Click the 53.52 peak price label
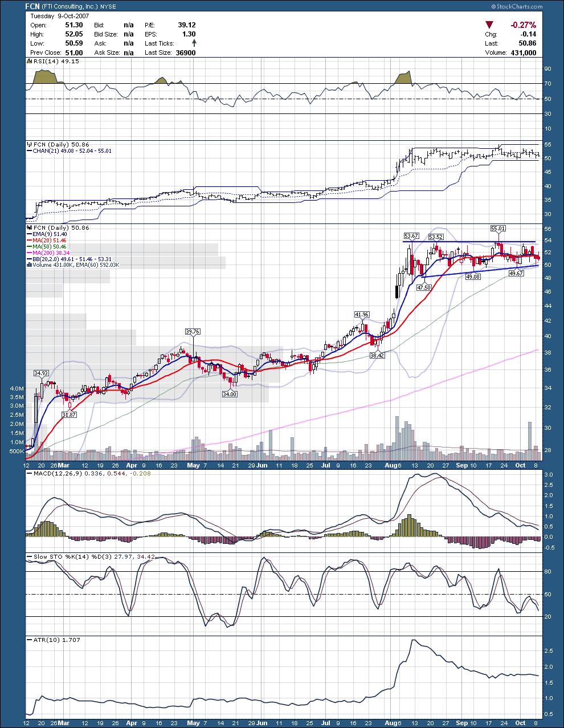The image size is (564, 728). point(436,237)
